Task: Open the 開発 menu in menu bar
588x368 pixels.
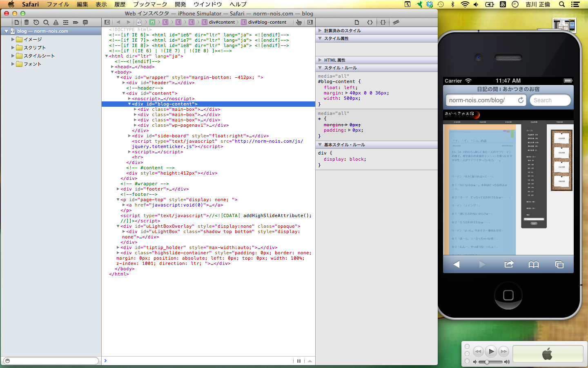Action: 180,4
